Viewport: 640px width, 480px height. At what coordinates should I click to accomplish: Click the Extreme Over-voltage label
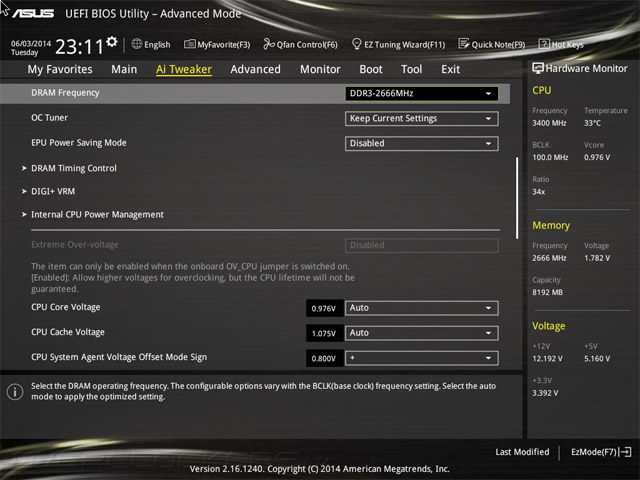click(75, 244)
